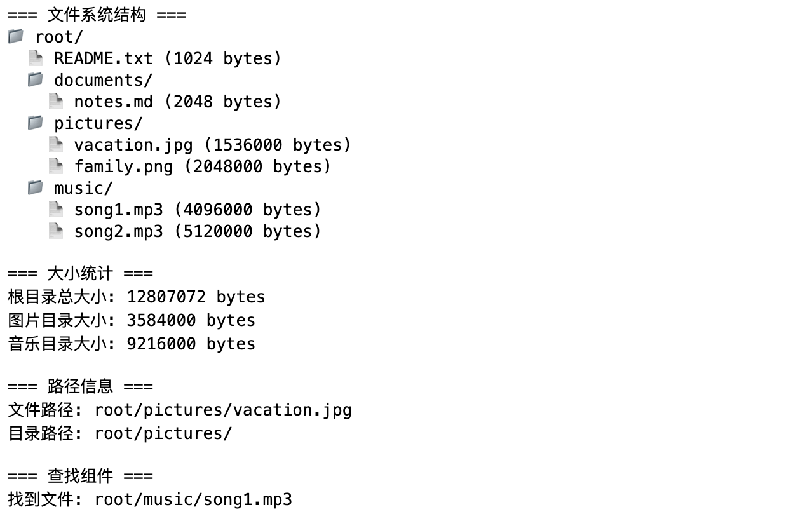Screen dimensions: 812x521
Task: Click the documents/ directory label
Action: tap(103, 81)
